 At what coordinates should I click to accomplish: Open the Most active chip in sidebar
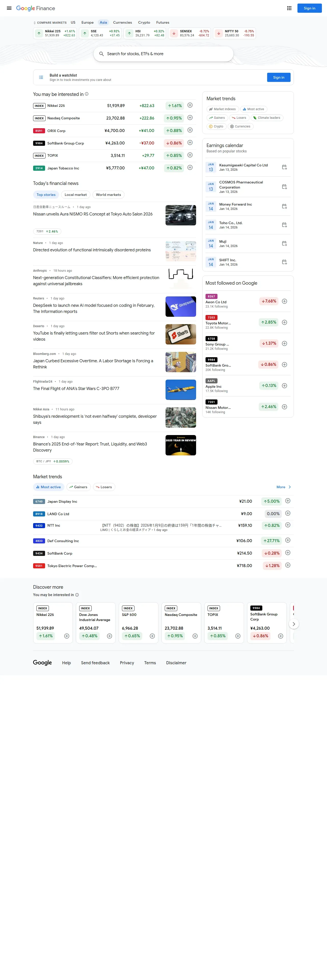click(x=254, y=109)
